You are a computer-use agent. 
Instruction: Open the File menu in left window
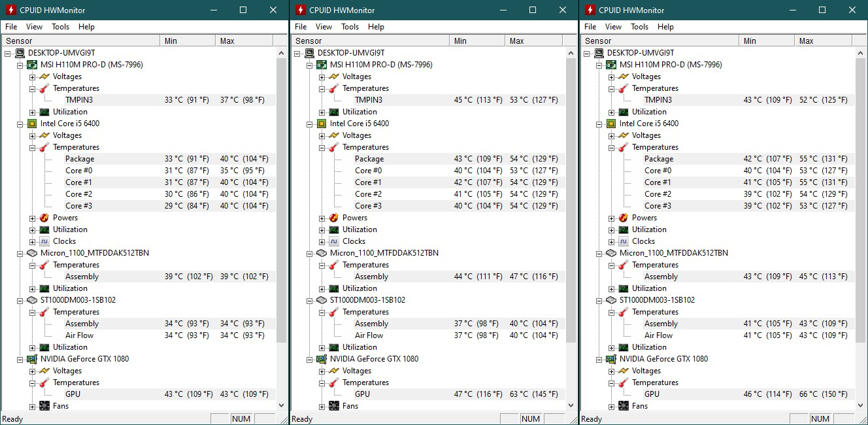(10, 27)
